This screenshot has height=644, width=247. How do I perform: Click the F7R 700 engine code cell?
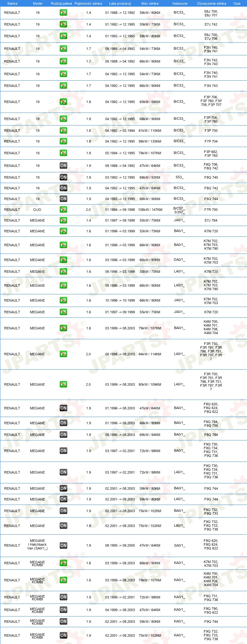pos(211,210)
